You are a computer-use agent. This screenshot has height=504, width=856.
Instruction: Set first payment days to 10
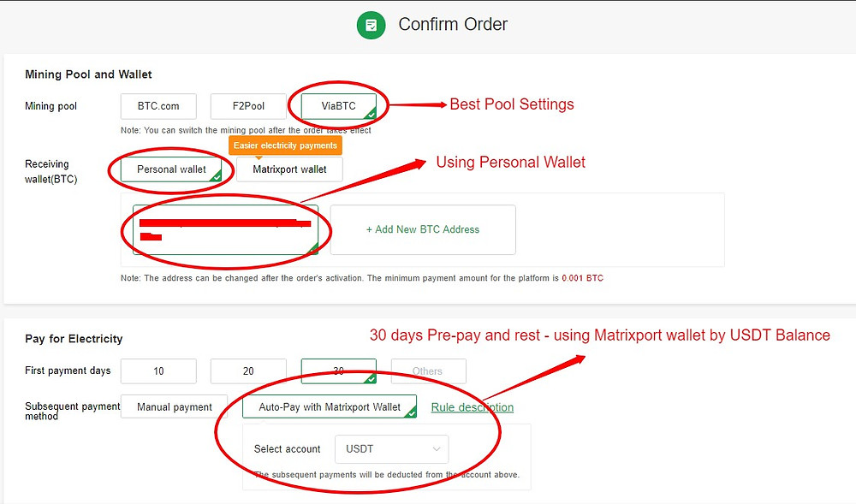(x=158, y=371)
